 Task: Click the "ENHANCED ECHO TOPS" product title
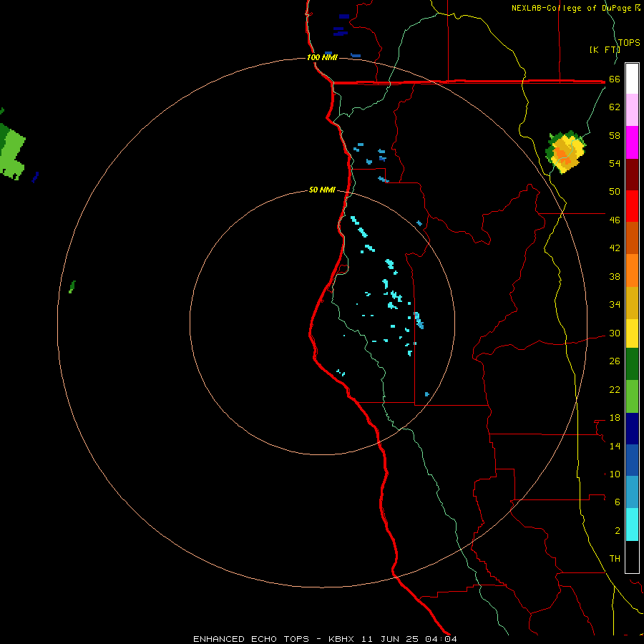251,639
